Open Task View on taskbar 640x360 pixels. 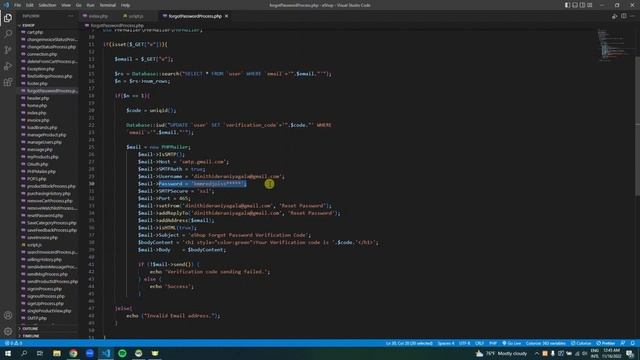(40, 353)
